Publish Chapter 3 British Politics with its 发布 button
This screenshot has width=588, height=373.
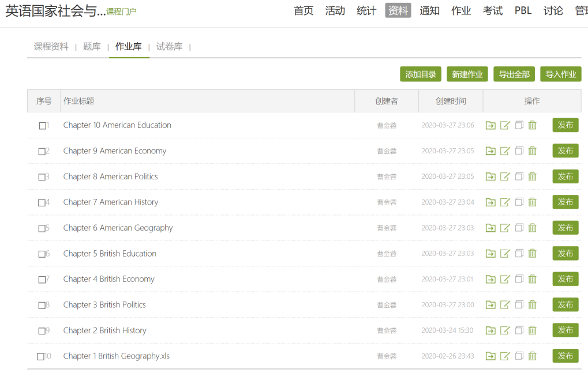click(565, 305)
